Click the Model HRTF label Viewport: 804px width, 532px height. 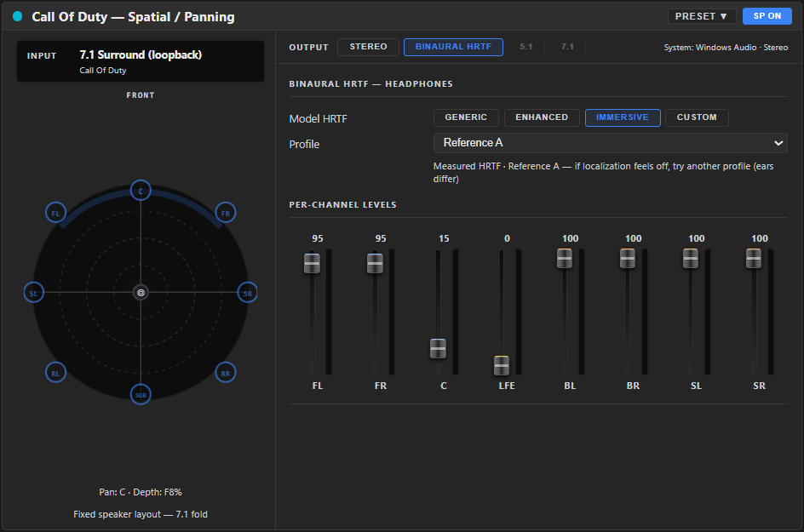(x=318, y=119)
